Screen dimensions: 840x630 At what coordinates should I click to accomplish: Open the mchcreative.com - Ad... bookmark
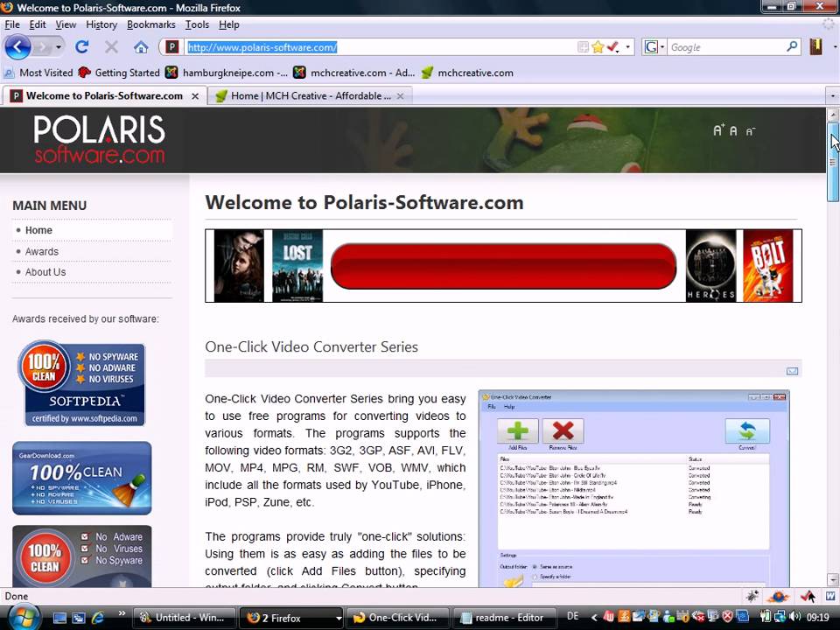click(354, 73)
